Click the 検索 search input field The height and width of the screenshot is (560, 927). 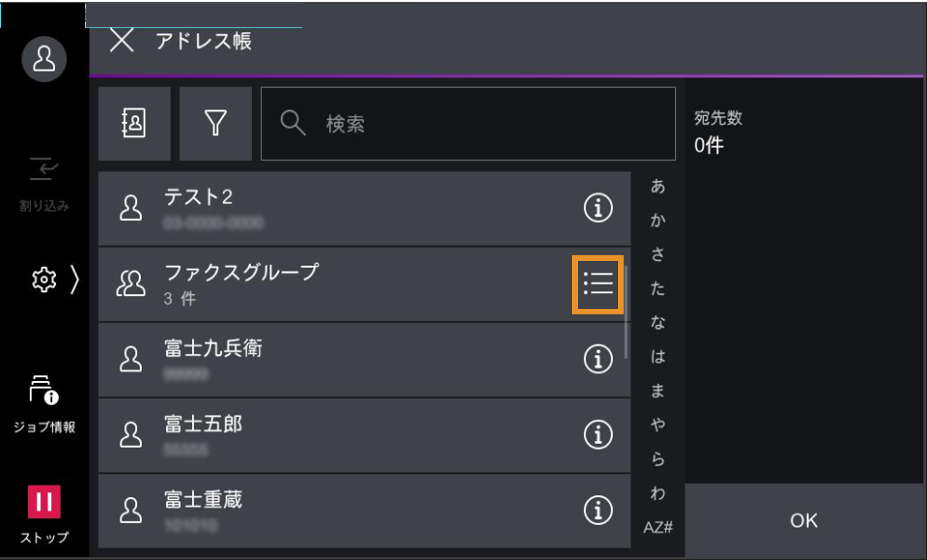click(x=468, y=123)
